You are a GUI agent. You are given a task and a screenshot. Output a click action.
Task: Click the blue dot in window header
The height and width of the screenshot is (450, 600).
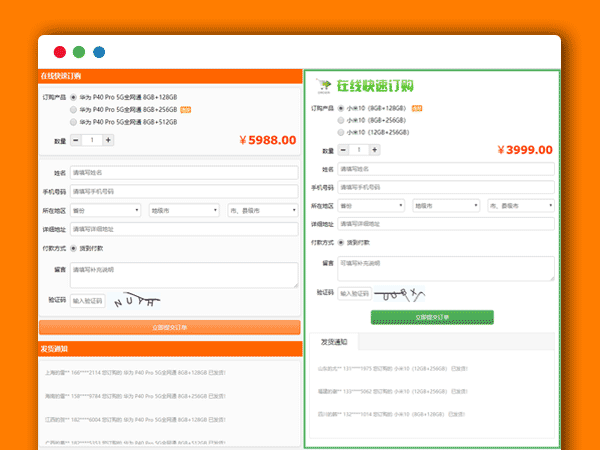[x=99, y=52]
